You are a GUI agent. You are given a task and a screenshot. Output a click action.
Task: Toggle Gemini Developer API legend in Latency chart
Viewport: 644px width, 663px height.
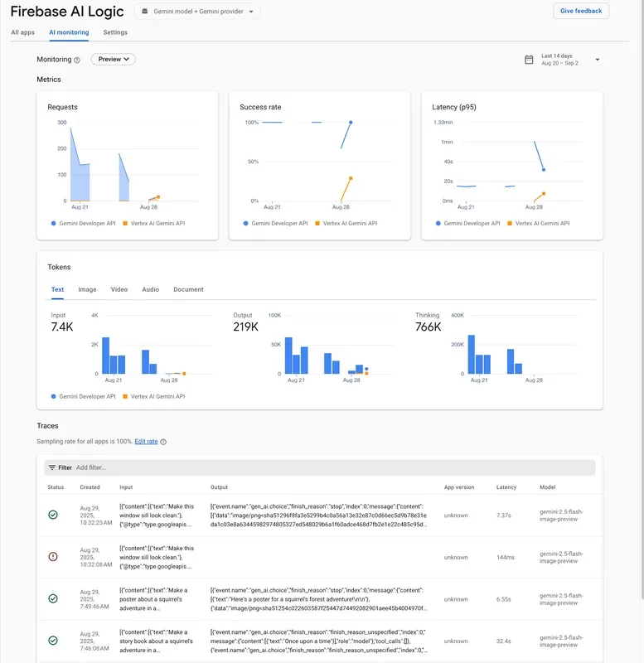[467, 223]
